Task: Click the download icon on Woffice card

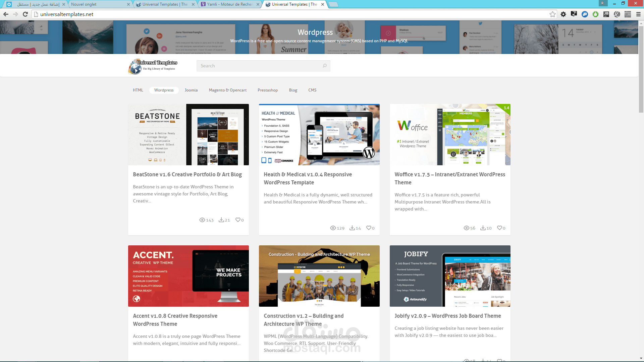Action: point(483,228)
